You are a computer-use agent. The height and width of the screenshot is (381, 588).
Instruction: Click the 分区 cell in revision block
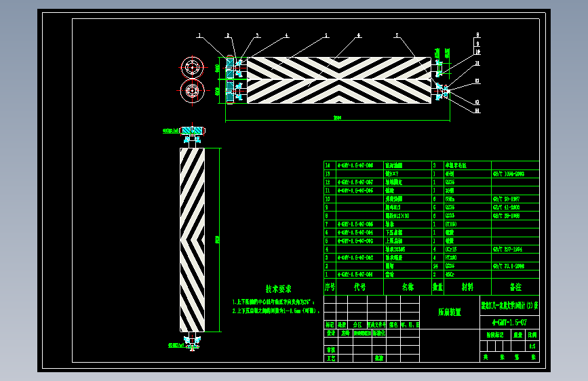point(357,325)
